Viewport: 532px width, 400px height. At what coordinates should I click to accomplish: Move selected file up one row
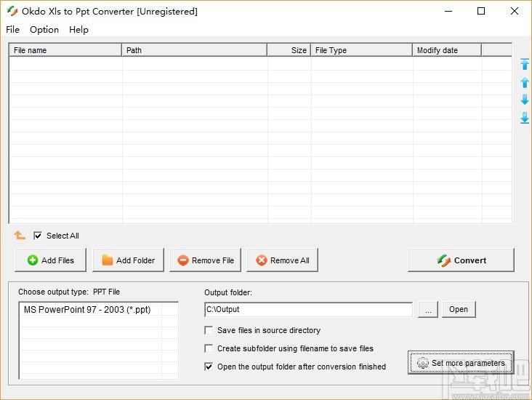[x=525, y=82]
